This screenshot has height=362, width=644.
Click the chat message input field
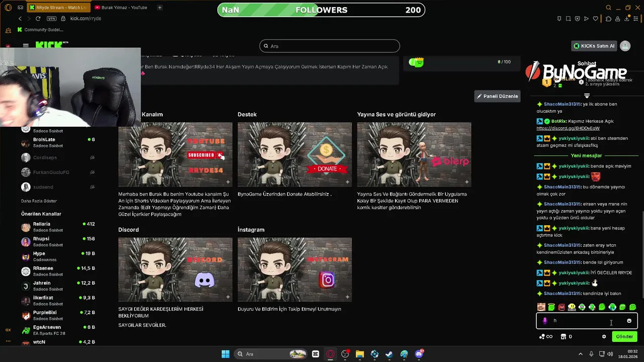[x=587, y=321]
